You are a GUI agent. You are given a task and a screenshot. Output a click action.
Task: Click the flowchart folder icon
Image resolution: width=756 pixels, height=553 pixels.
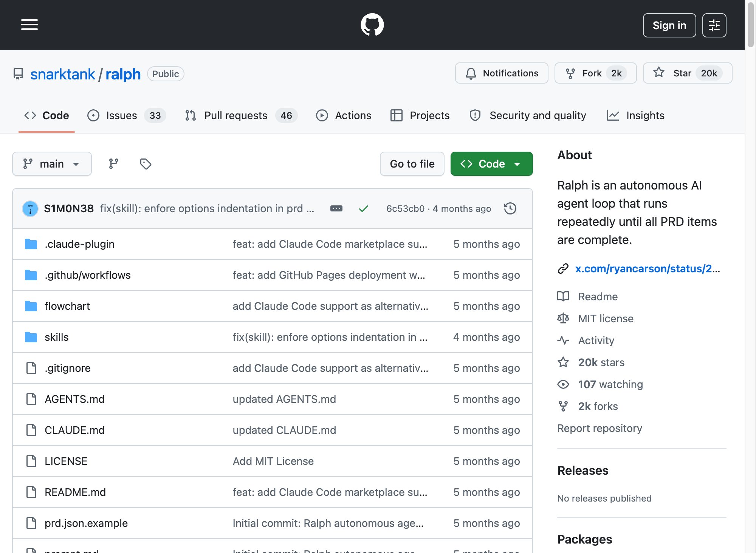pyautogui.click(x=31, y=306)
